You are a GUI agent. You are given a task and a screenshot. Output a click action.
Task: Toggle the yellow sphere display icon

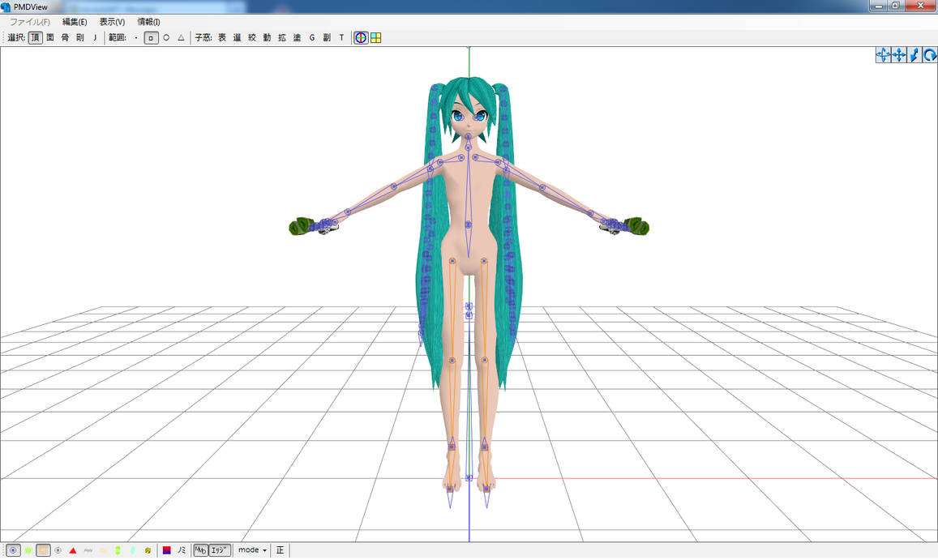[x=148, y=550]
